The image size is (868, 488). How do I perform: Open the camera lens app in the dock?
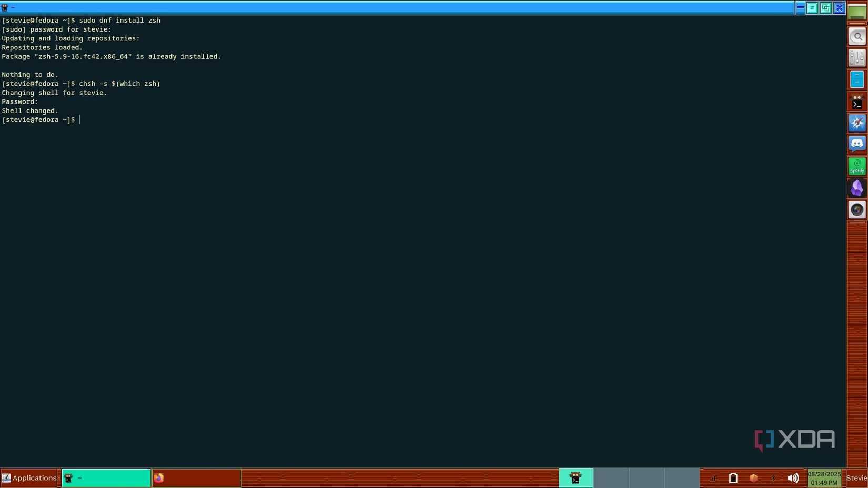[856, 209]
